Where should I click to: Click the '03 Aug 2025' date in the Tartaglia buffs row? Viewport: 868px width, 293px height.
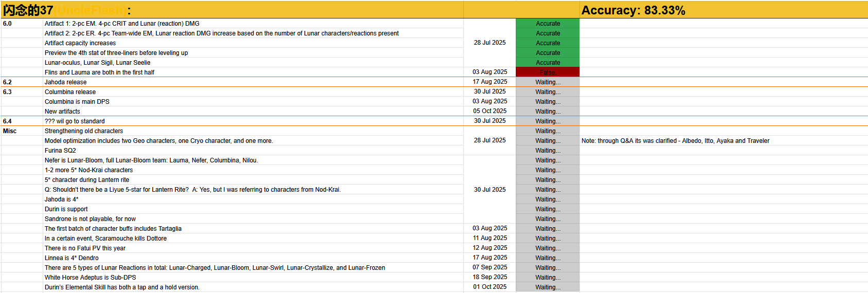[490, 228]
